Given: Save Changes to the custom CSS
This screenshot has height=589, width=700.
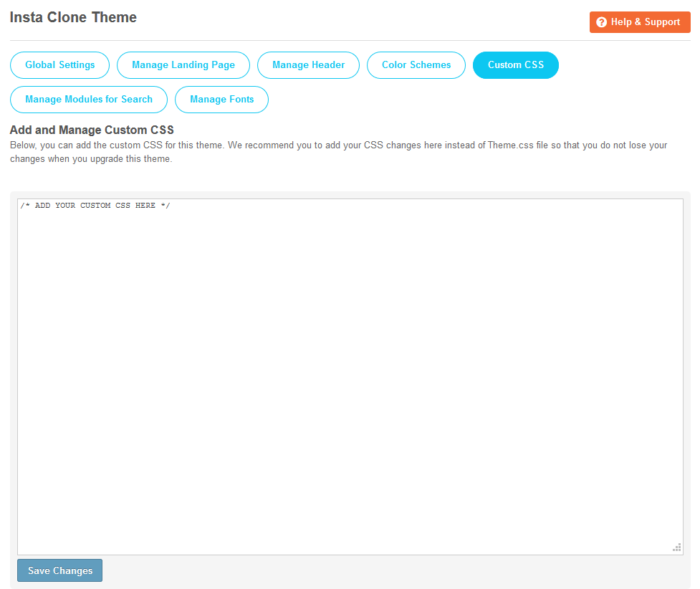Looking at the screenshot, I should click(x=60, y=570).
